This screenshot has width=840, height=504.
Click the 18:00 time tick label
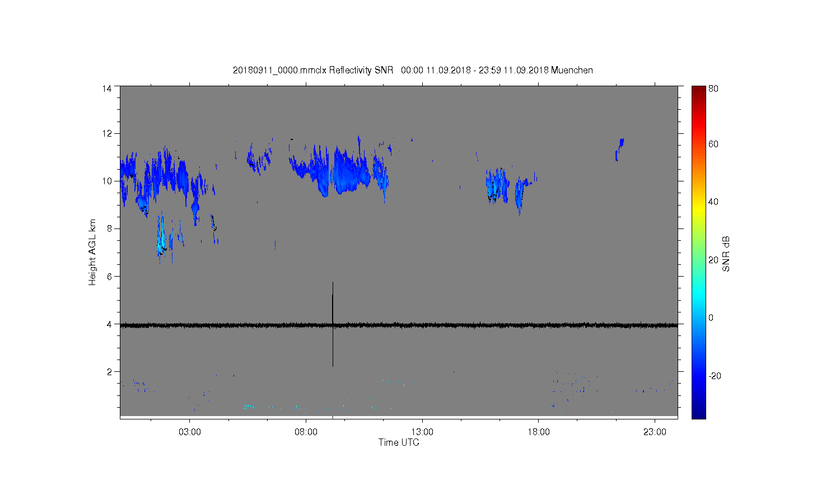[539, 432]
